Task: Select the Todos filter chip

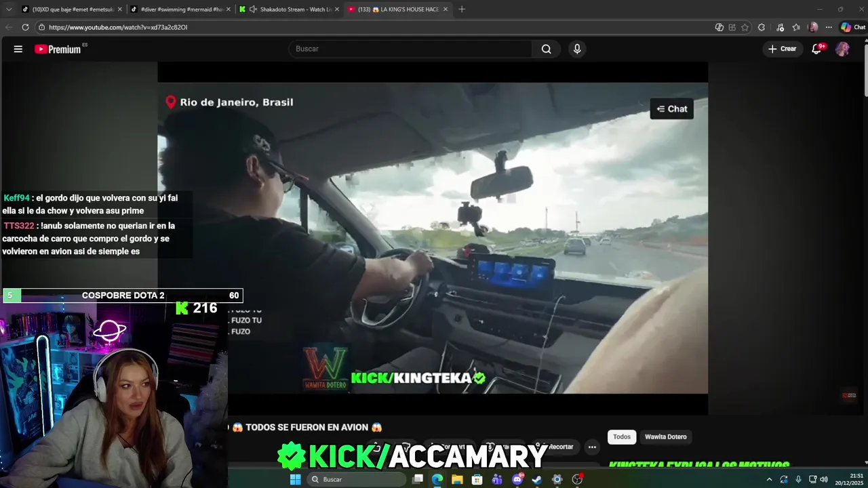Action: point(622,436)
